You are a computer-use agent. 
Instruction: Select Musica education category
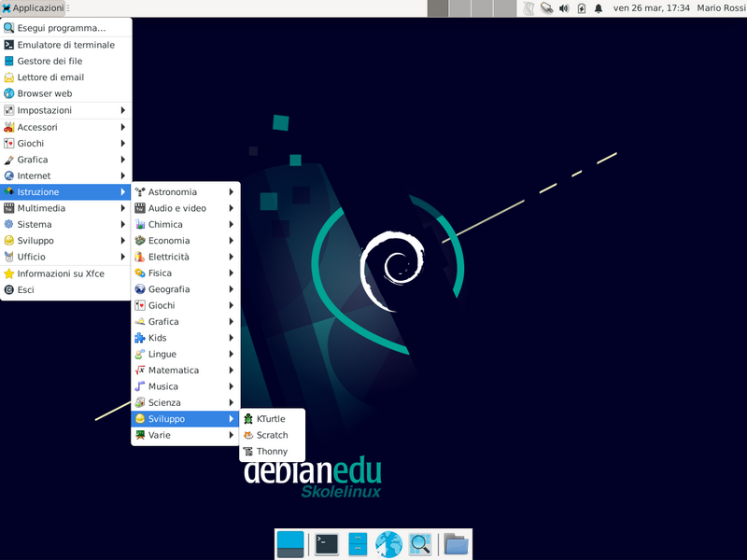pyautogui.click(x=185, y=386)
